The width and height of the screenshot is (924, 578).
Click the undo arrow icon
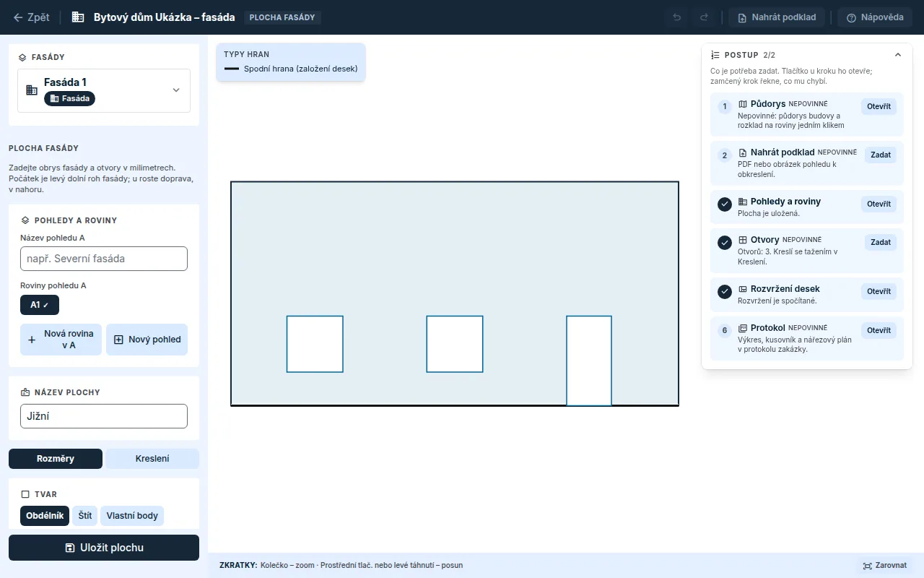676,17
